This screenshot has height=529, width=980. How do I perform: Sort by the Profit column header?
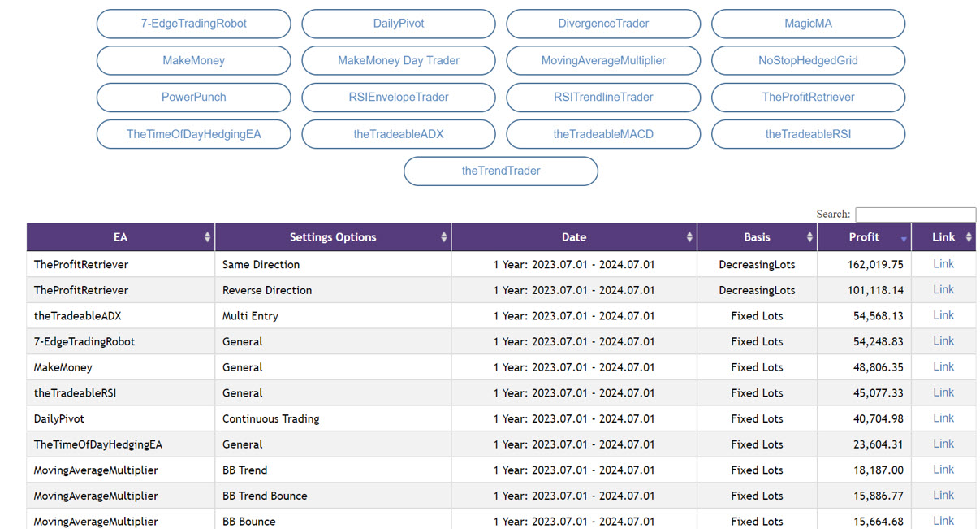(x=864, y=237)
